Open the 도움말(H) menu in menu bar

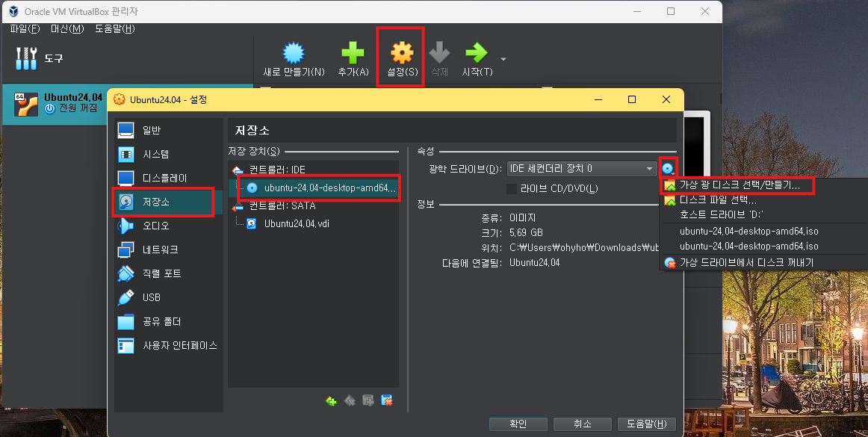pos(114,29)
